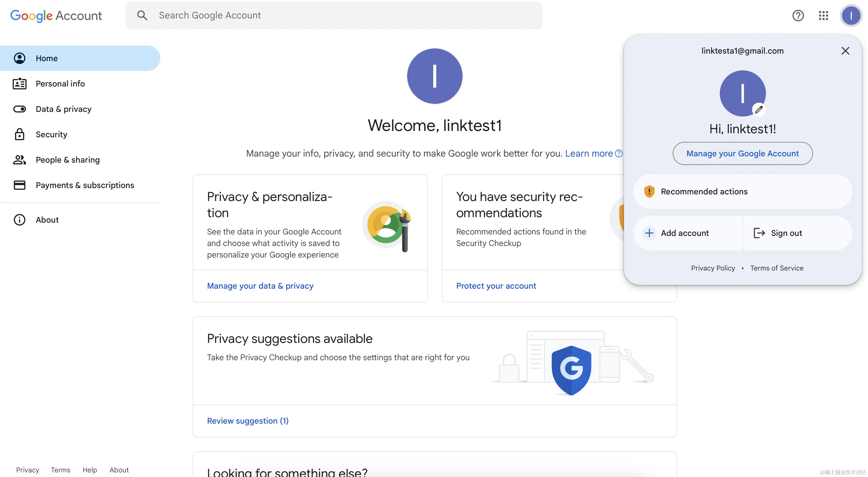Click the Sign out button
The image size is (868, 477).
pyautogui.click(x=786, y=233)
